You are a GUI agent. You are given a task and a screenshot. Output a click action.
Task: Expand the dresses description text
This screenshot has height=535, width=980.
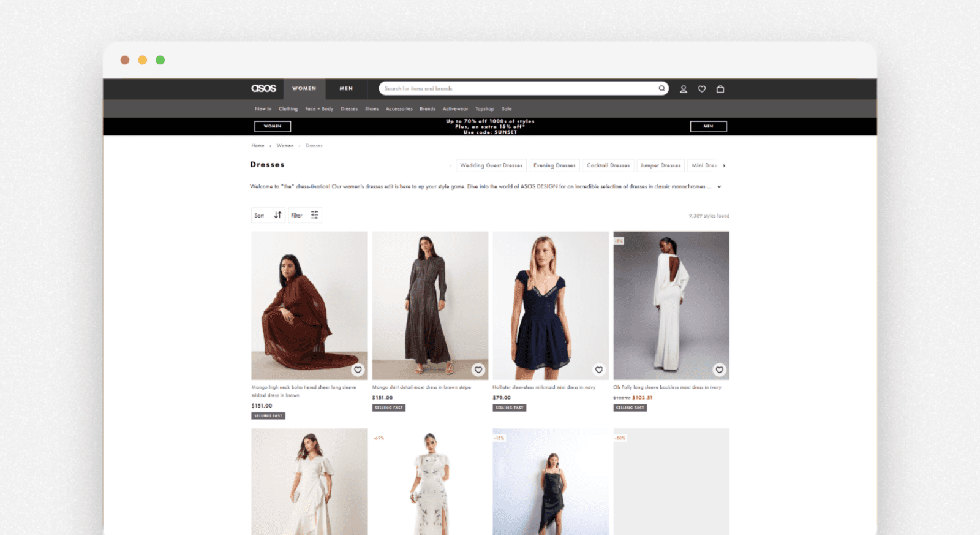[x=719, y=186]
